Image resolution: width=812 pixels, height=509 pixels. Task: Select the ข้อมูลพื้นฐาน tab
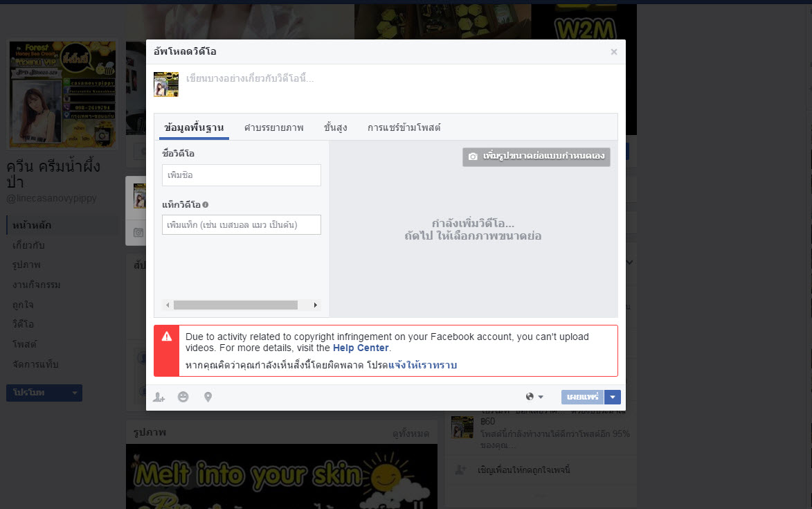(x=195, y=127)
